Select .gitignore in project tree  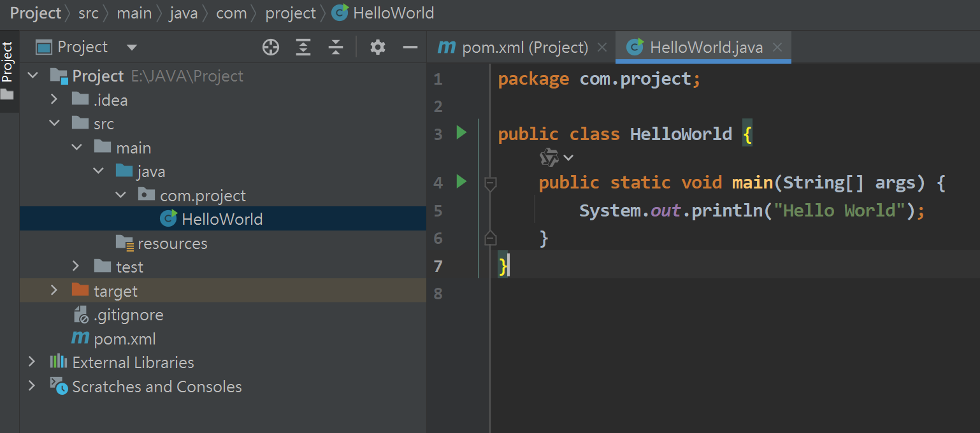click(128, 315)
